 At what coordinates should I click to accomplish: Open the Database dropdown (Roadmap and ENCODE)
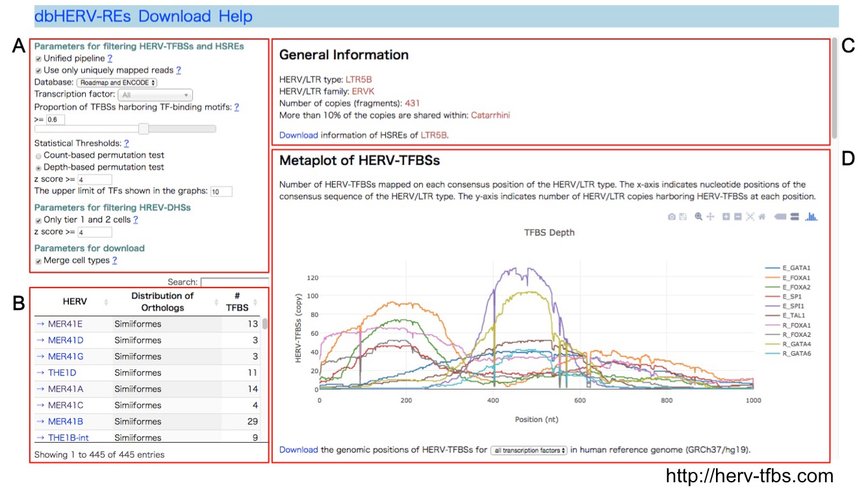(x=117, y=82)
